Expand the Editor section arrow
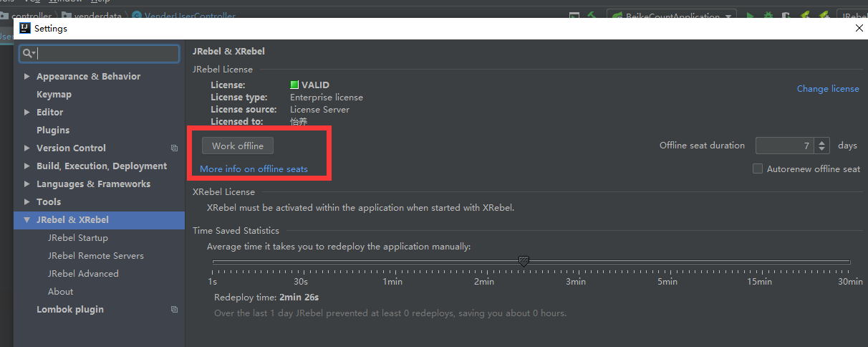Viewport: 868px width, 347px height. 27,112
